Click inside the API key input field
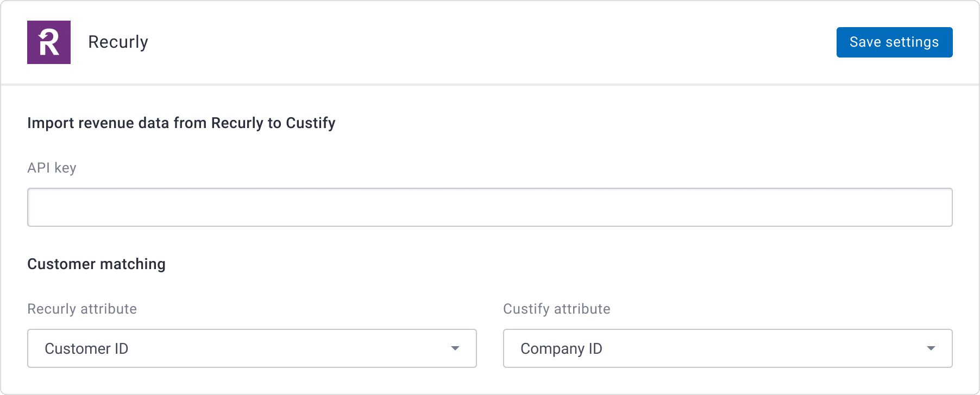980x395 pixels. [489, 207]
